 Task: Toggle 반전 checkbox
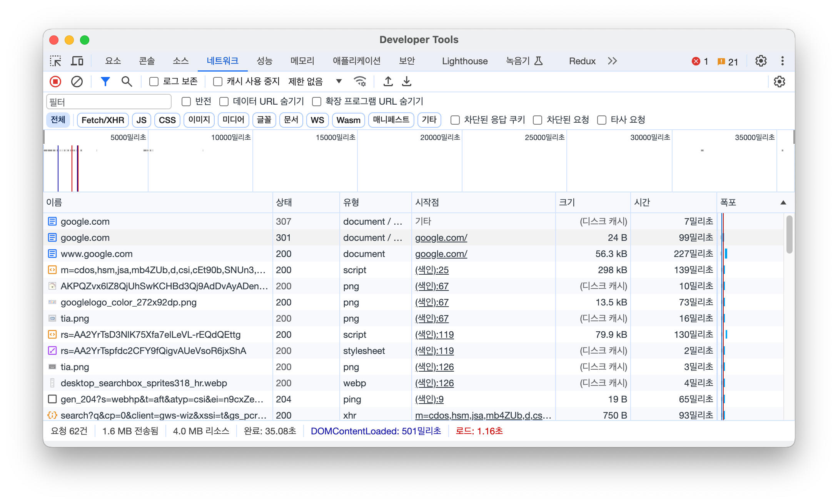coord(186,102)
